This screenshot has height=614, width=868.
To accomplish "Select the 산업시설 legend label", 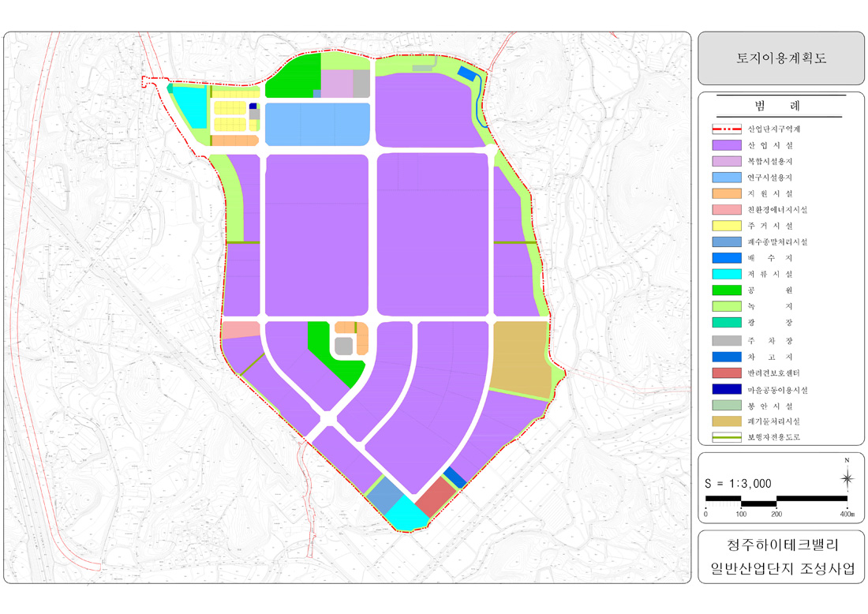I will coord(770,146).
